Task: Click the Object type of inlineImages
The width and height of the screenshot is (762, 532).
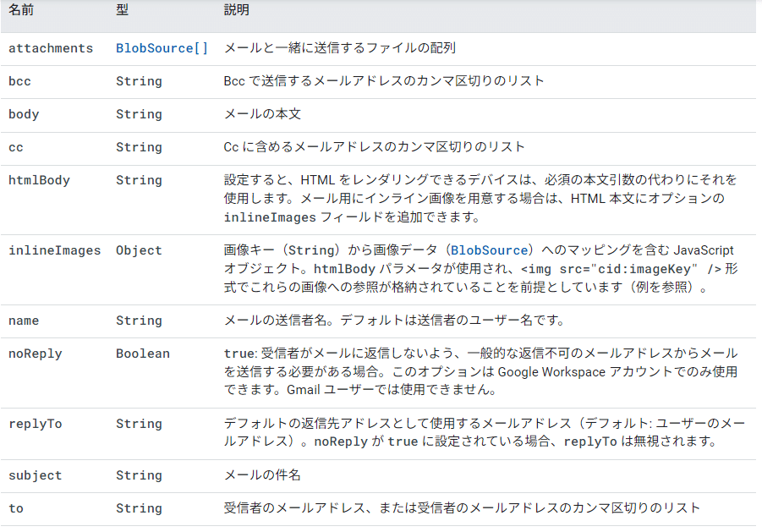Action: pyautogui.click(x=139, y=250)
